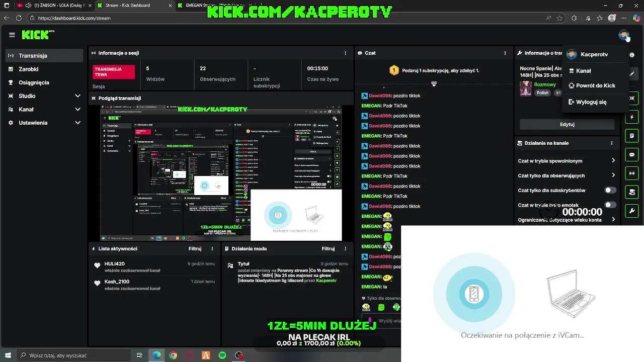Open session info panel options menu

(345, 53)
